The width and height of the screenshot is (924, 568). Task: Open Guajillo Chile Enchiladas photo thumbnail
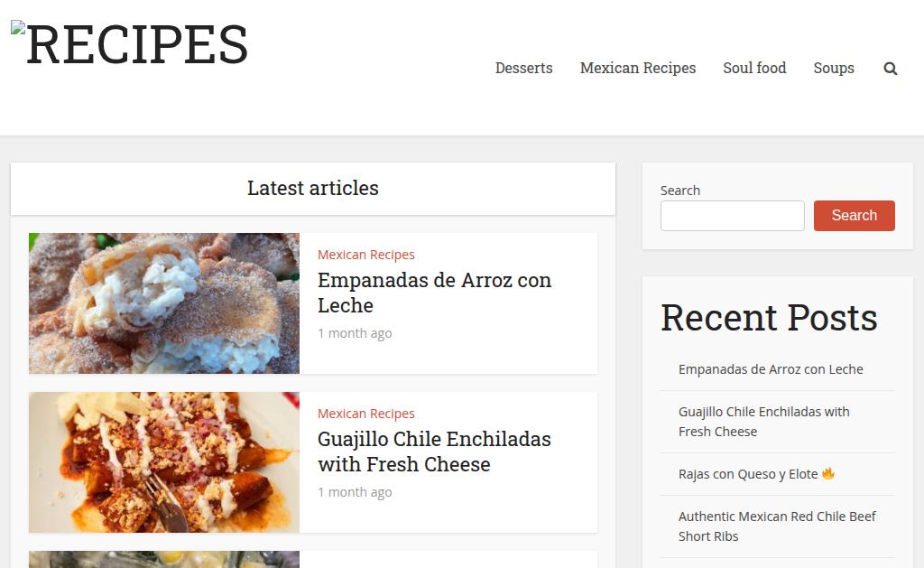pos(164,462)
